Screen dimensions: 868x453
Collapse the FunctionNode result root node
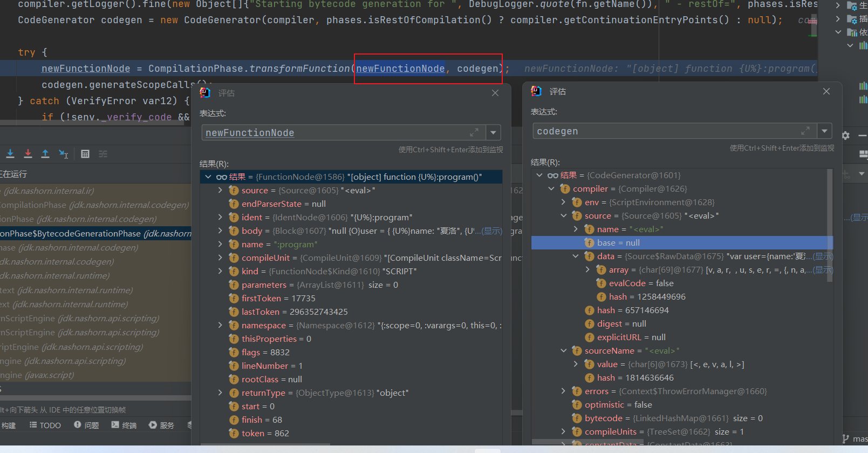pos(208,177)
